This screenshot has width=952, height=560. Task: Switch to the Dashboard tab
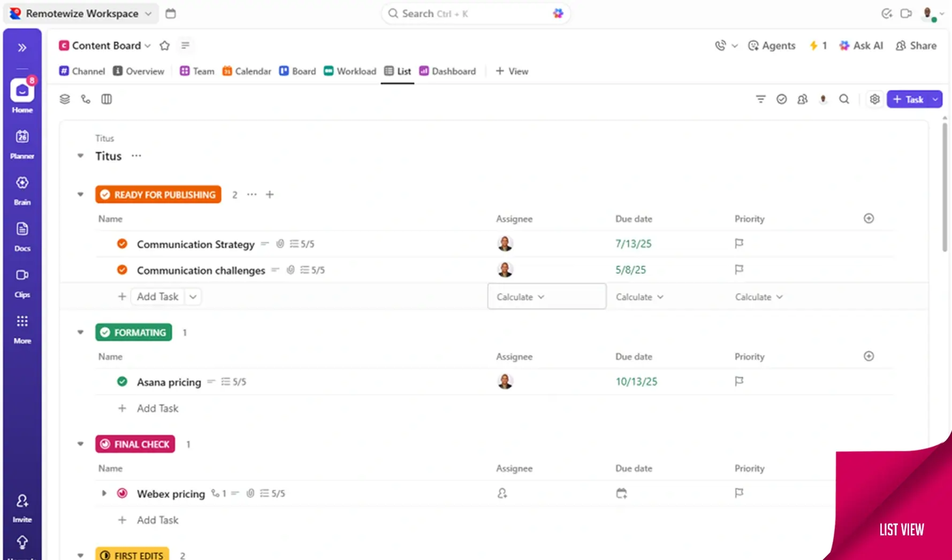(x=447, y=71)
